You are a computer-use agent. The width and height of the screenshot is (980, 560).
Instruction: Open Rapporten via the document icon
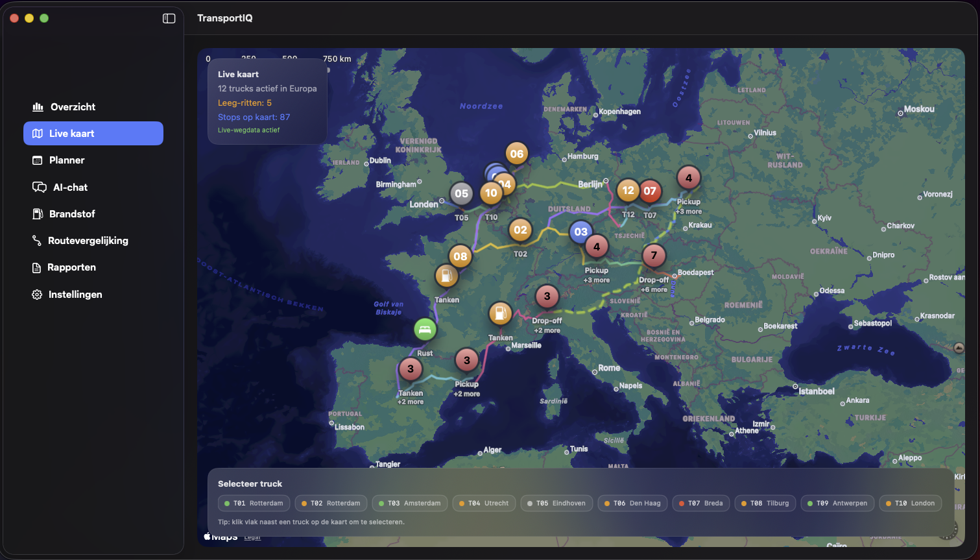[x=36, y=267]
